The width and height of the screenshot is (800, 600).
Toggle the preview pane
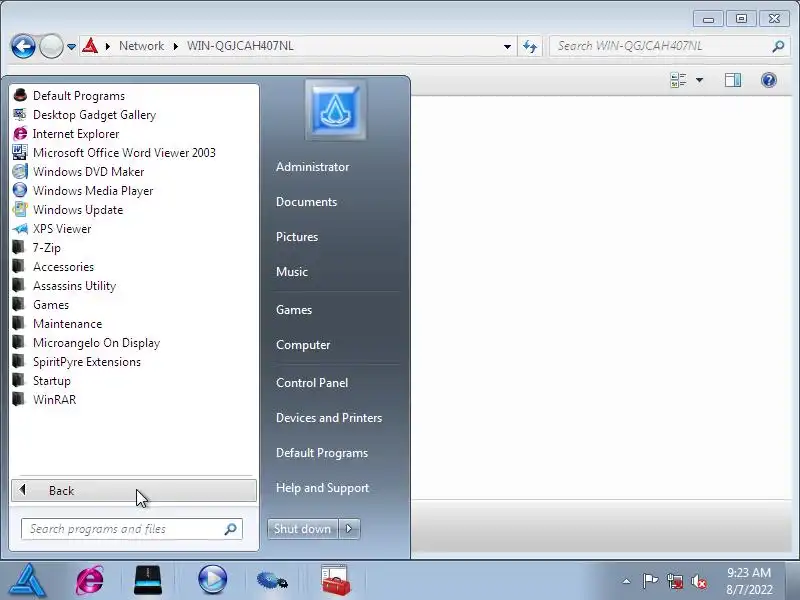pyautogui.click(x=733, y=80)
